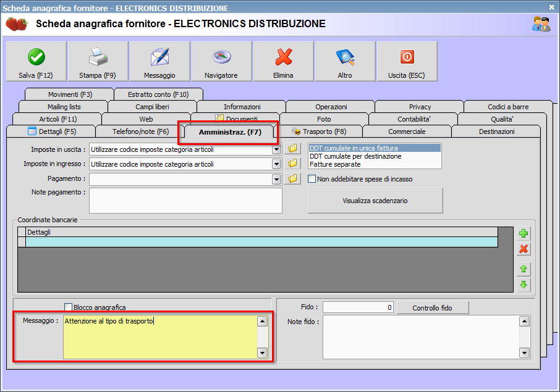This screenshot has width=560, height=392.
Task: Click the Fido amount field
Action: pos(358,307)
